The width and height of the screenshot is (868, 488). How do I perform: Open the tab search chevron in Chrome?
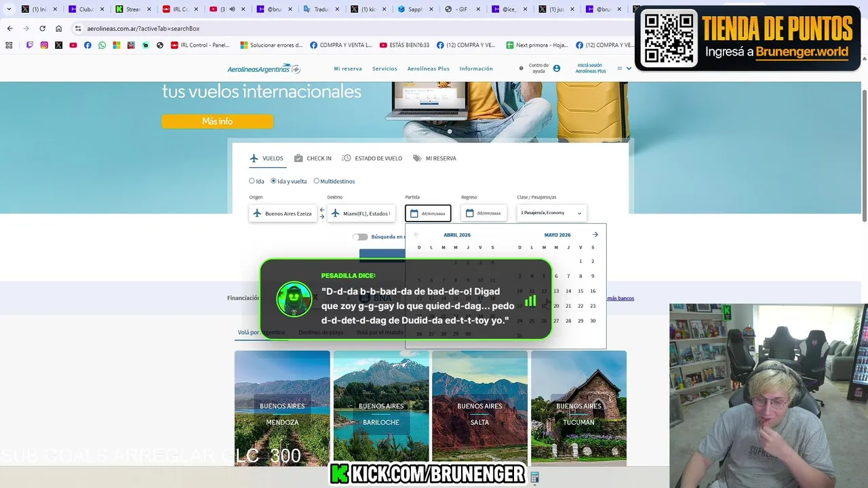click(x=10, y=9)
